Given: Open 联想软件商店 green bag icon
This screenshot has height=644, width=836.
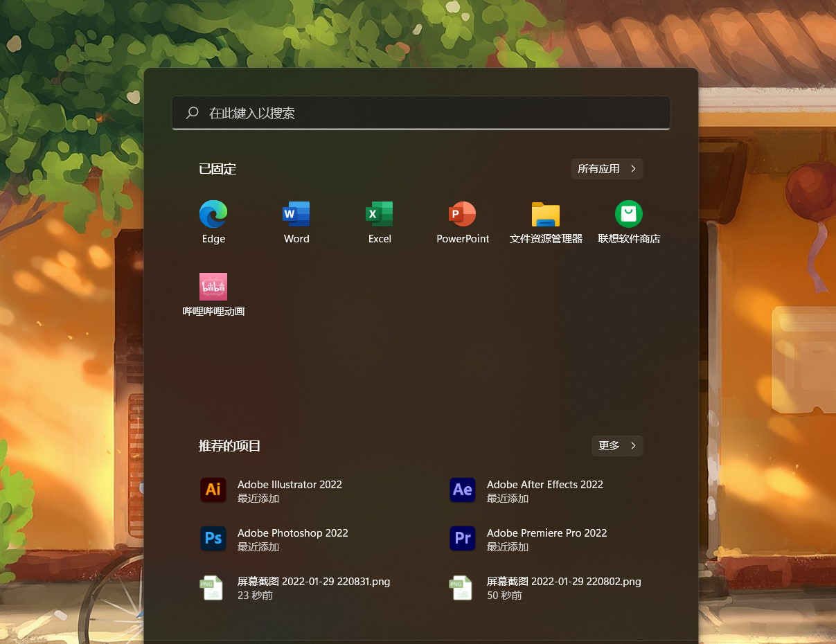Looking at the screenshot, I should coord(629,214).
